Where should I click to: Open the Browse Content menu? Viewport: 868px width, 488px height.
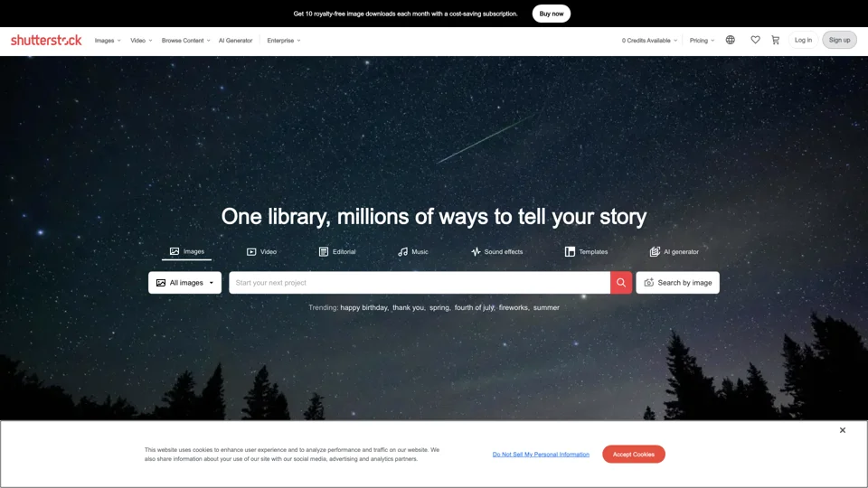point(186,41)
